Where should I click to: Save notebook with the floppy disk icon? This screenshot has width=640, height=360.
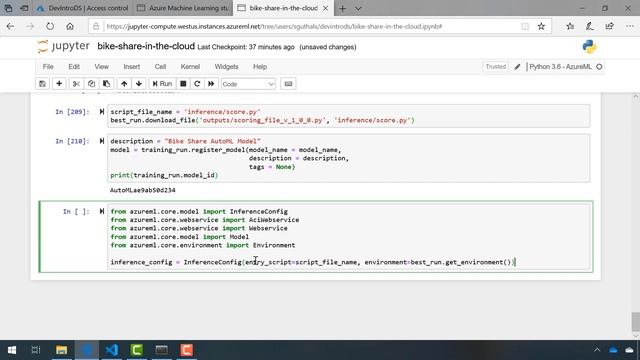click(x=42, y=84)
